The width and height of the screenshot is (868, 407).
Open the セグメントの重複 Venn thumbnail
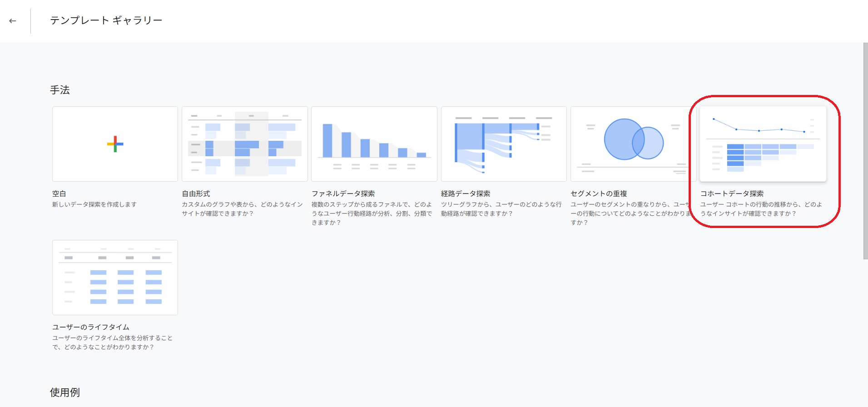(x=633, y=144)
